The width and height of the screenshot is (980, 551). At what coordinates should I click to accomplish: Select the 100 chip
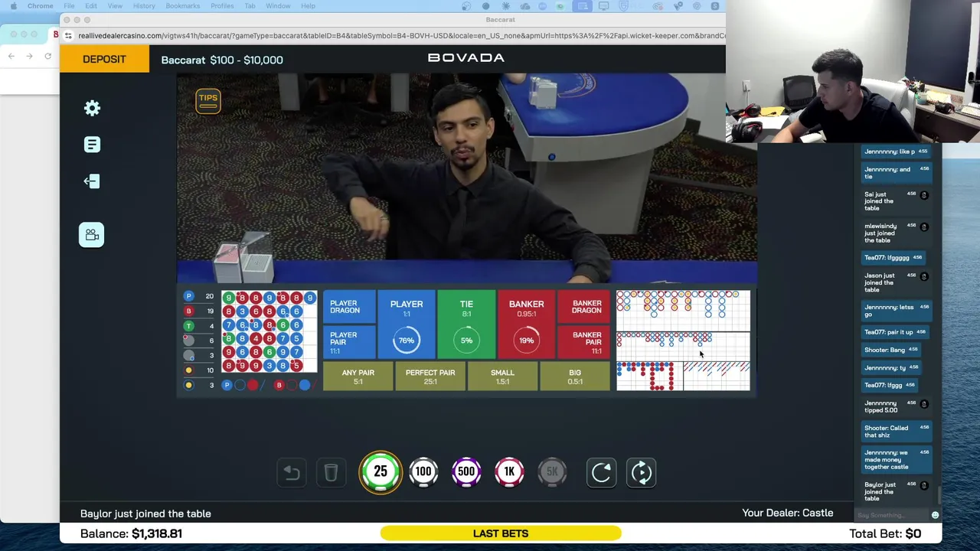point(423,471)
